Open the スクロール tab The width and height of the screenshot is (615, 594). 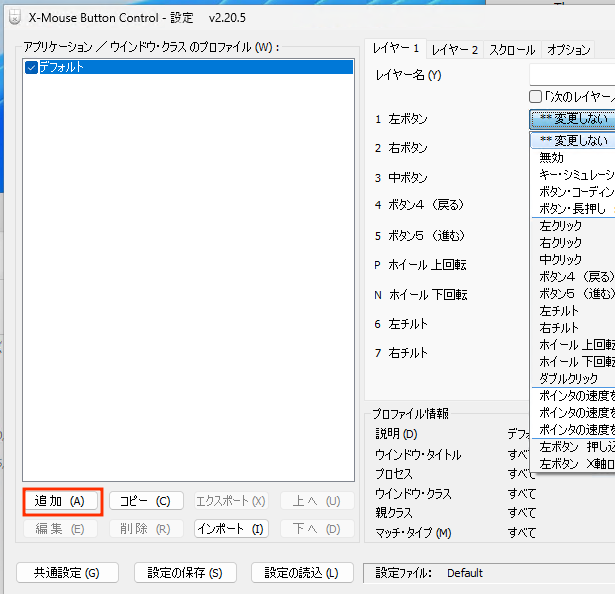coord(512,50)
